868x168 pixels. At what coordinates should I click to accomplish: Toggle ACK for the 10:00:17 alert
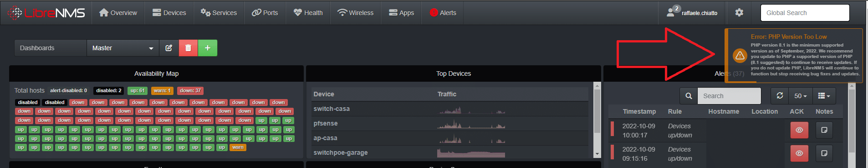click(x=799, y=130)
